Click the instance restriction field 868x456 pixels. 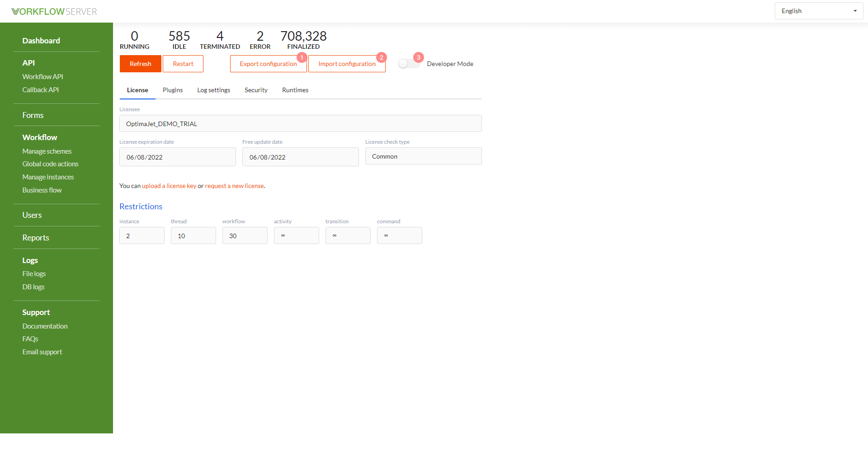coord(142,235)
